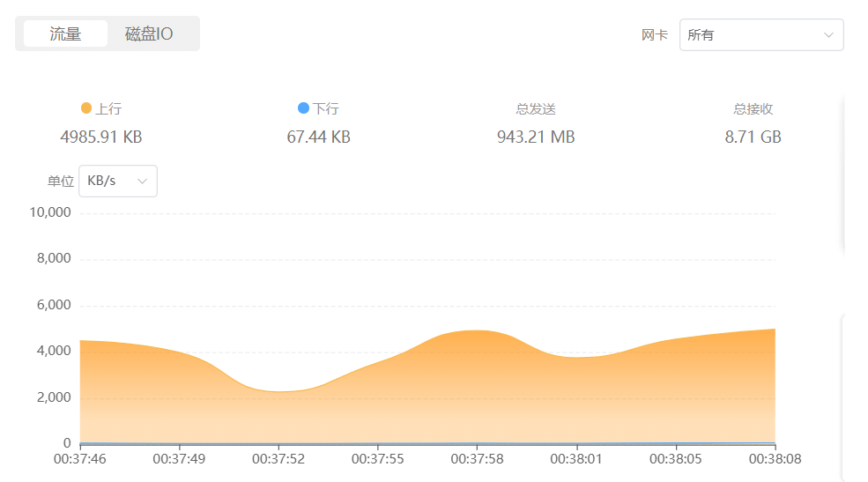This screenshot has height=482, width=868.
Task: Click the 00:38:05 time axis label
Action: click(676, 459)
